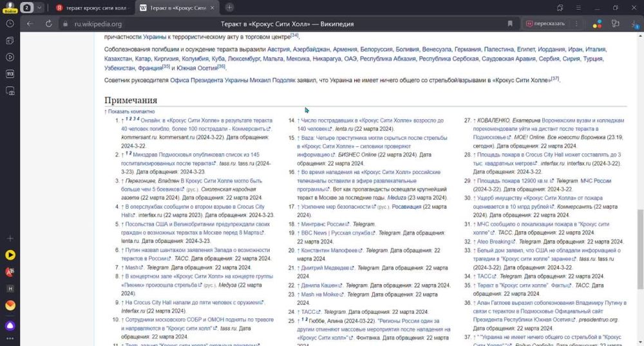Open the browser hamburger menu
This screenshot has width=644, height=346.
point(578,7)
